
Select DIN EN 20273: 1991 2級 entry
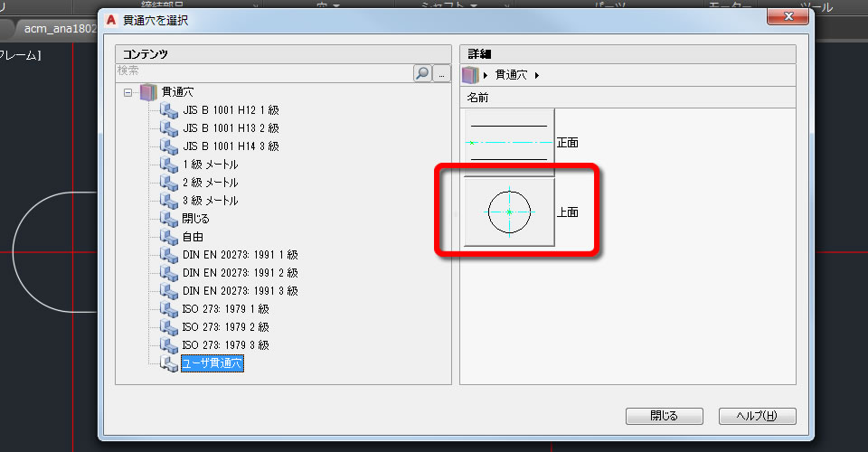pyautogui.click(x=241, y=273)
